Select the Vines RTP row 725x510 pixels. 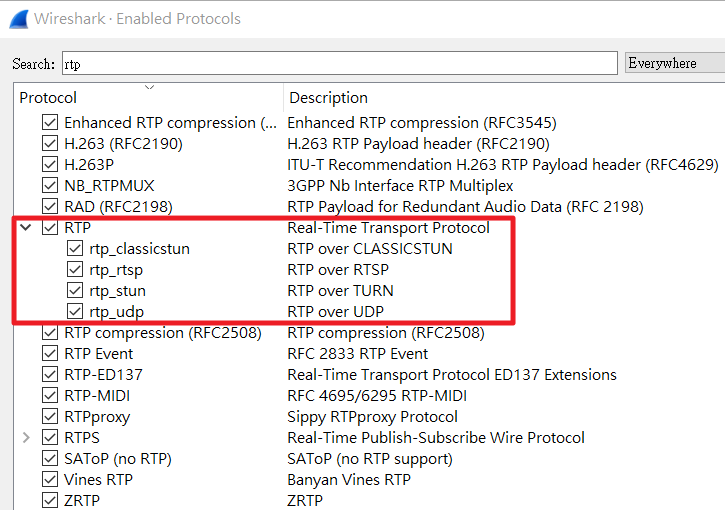[x=98, y=479]
